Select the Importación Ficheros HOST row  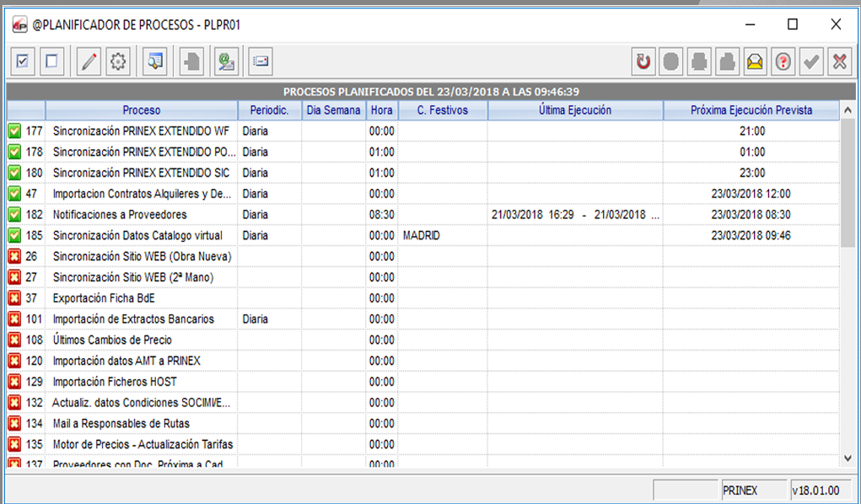(x=169, y=381)
